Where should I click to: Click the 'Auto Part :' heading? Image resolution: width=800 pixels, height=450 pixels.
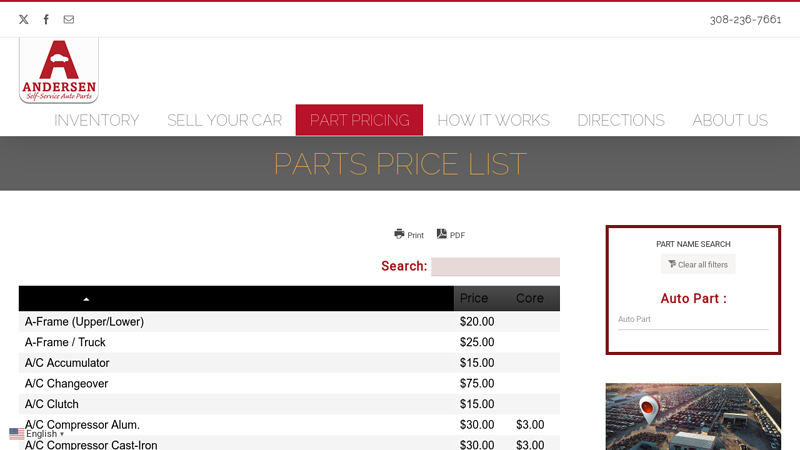point(693,298)
